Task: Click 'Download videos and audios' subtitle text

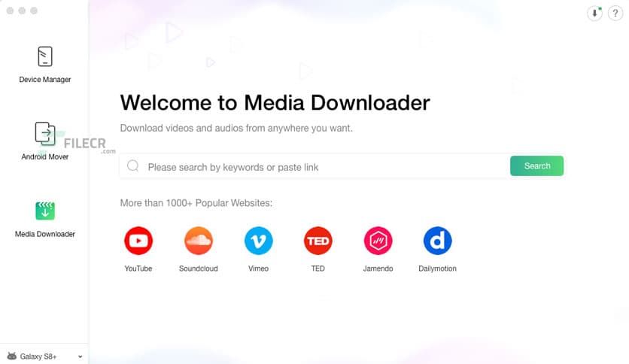Action: [236, 128]
